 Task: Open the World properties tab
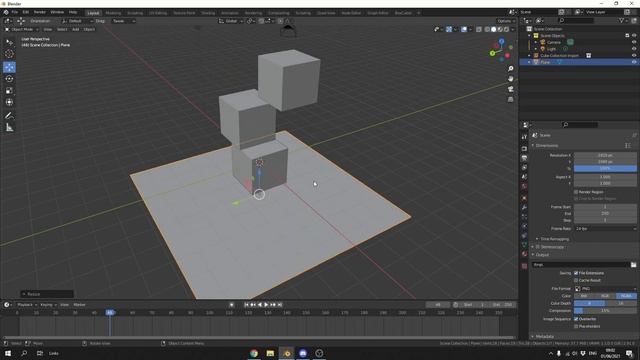tap(524, 187)
